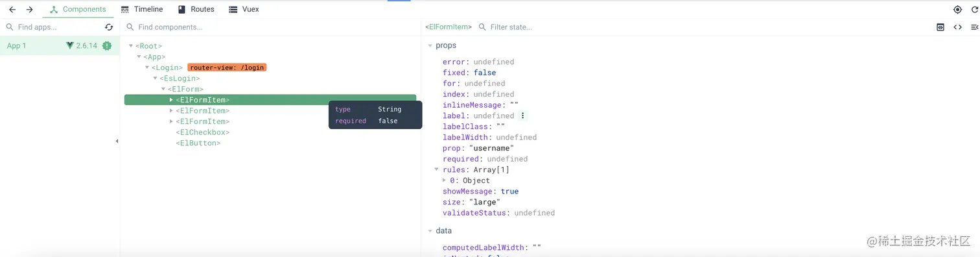Click the refresh apps icon
Screen dimensions: 980x257
109,27
